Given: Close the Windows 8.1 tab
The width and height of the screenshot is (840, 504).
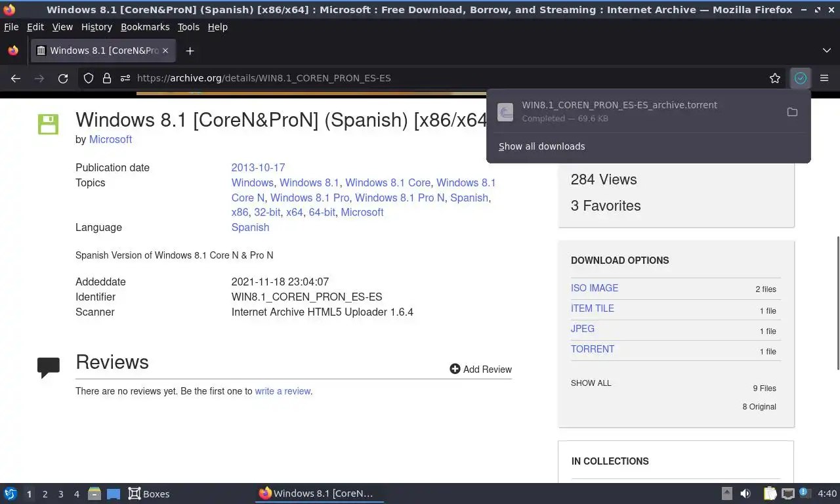Looking at the screenshot, I should coord(165,51).
